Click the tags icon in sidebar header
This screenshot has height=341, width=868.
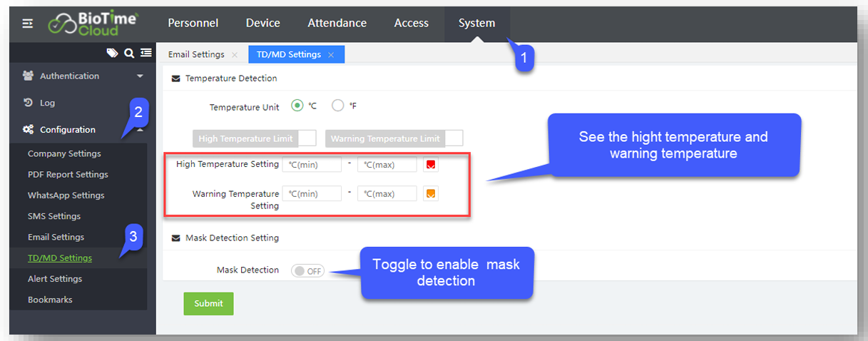point(112,52)
